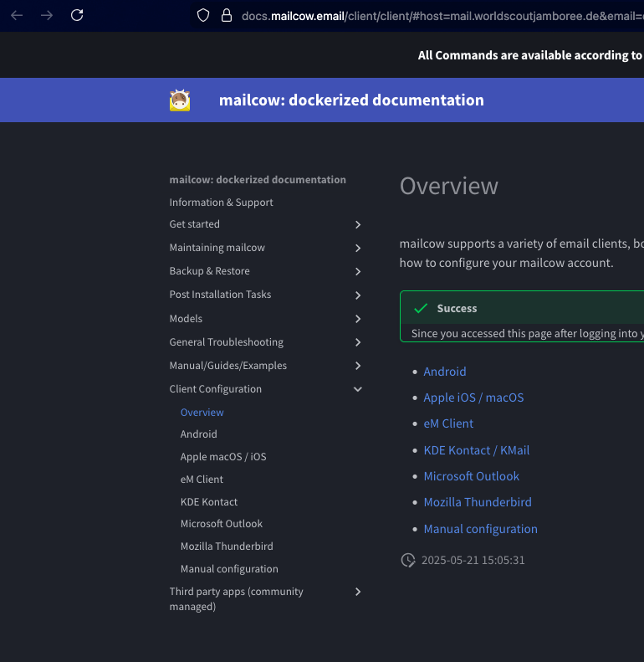Image resolution: width=644 pixels, height=662 pixels.
Task: Expand the Backup & Restore chevron
Action: click(358, 271)
